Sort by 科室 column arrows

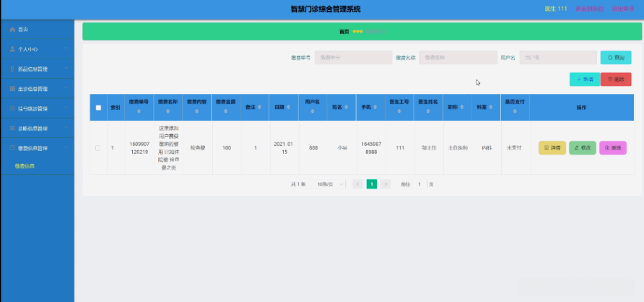pos(491,107)
